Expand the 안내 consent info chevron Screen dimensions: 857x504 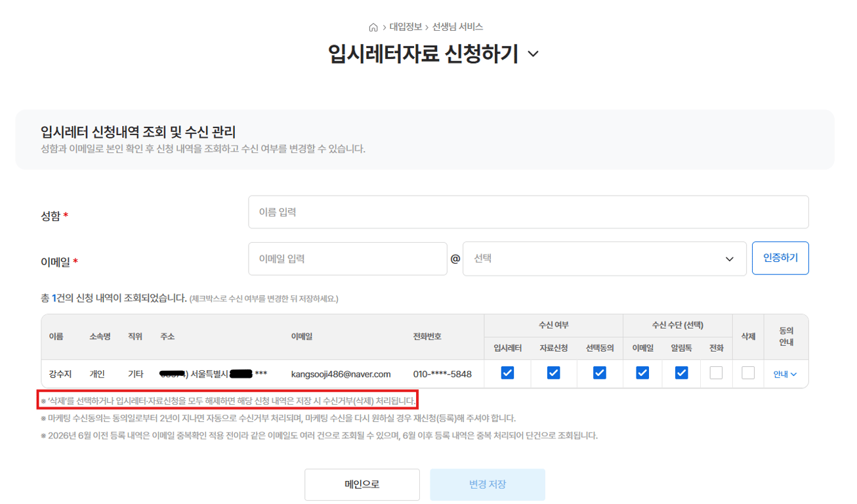[x=785, y=374]
